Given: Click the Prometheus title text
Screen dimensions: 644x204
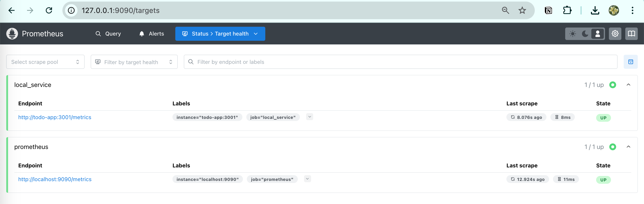Looking at the screenshot, I should coord(43,34).
